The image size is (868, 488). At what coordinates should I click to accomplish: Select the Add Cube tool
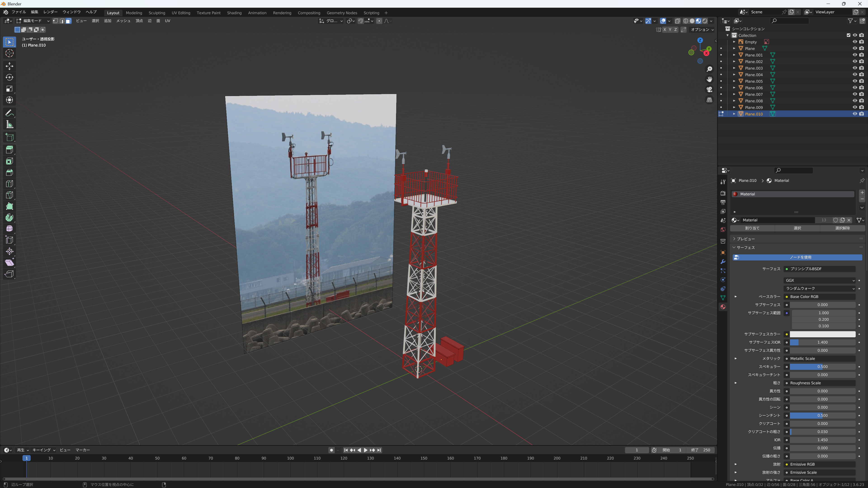point(9,137)
